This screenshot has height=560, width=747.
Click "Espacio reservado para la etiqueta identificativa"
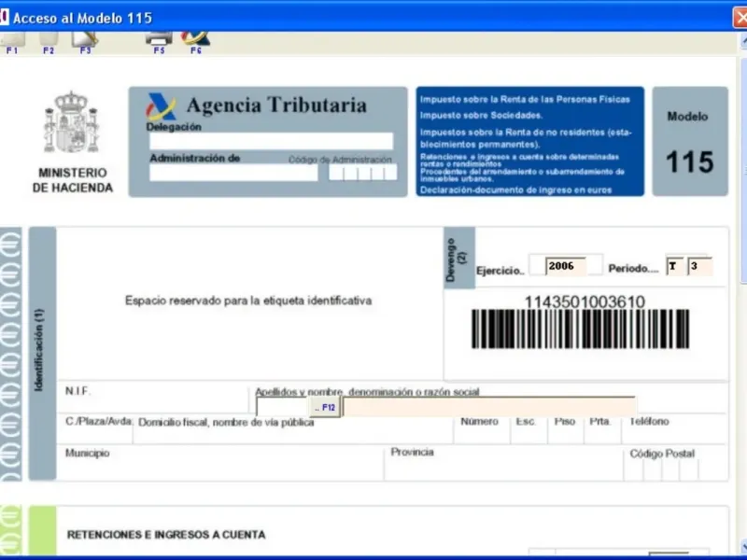tap(248, 301)
